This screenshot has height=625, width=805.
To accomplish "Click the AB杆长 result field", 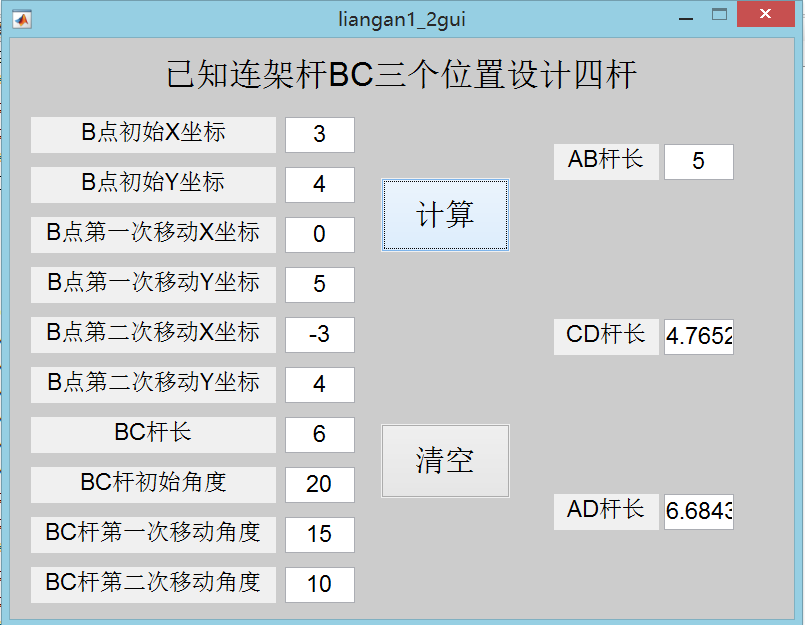I will click(x=699, y=162).
